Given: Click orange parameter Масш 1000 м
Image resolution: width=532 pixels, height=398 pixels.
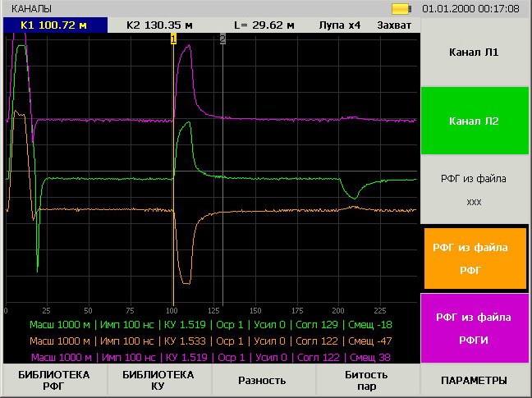Looking at the screenshot, I should pyautogui.click(x=60, y=341).
